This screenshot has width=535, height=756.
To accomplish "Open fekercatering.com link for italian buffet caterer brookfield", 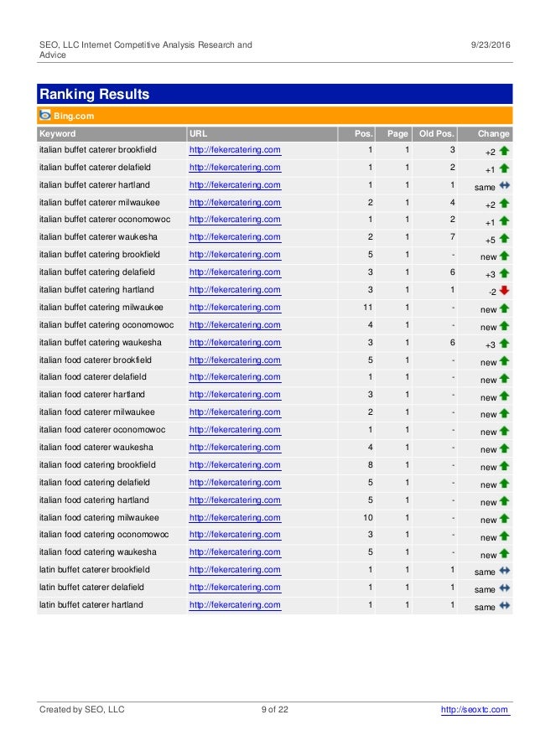I will pos(235,150).
